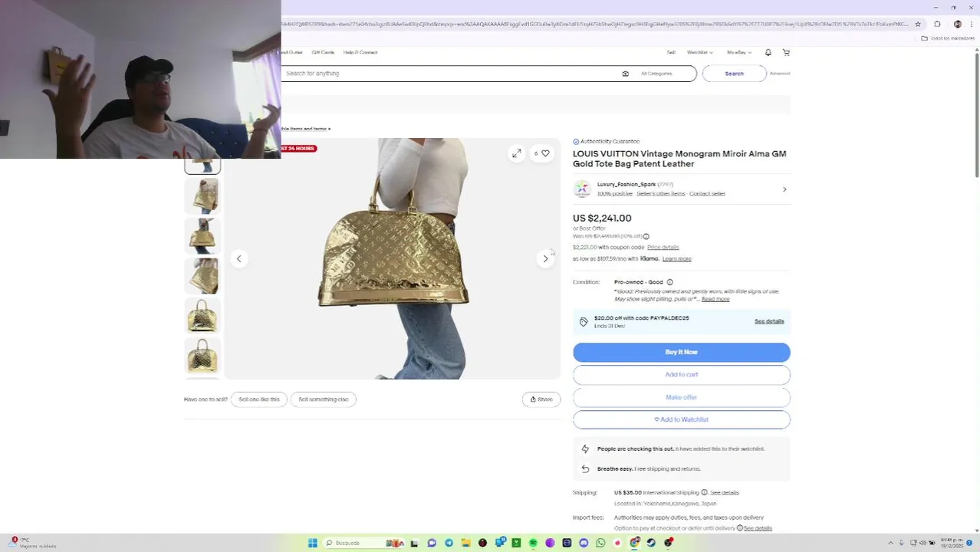Search by image with the camera icon

click(x=625, y=74)
